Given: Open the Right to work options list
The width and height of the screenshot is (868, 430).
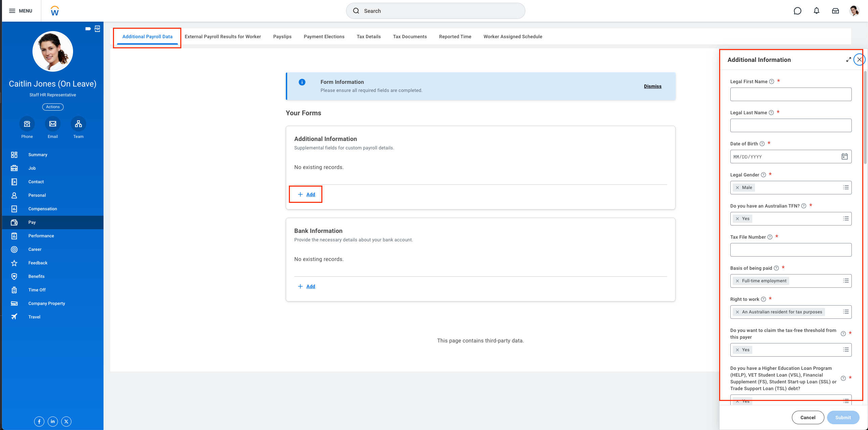Looking at the screenshot, I should point(846,312).
